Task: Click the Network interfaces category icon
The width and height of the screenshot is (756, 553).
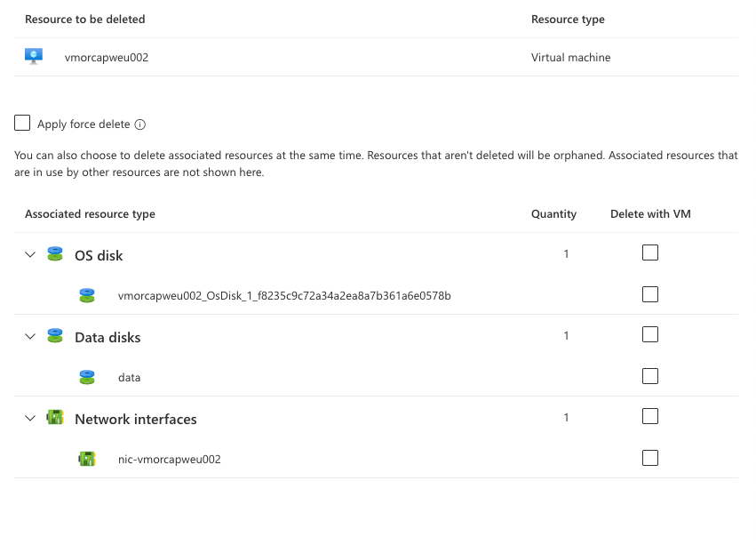Action: pyautogui.click(x=55, y=419)
